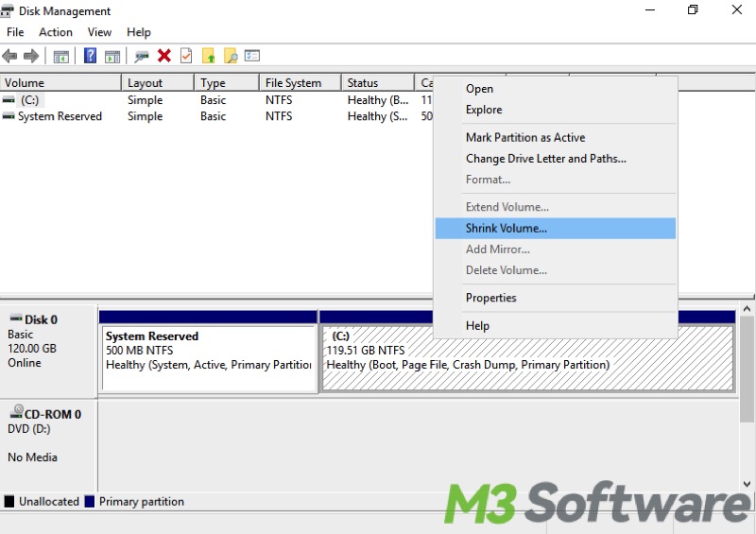Click the Healthy (S... status cell

click(377, 116)
